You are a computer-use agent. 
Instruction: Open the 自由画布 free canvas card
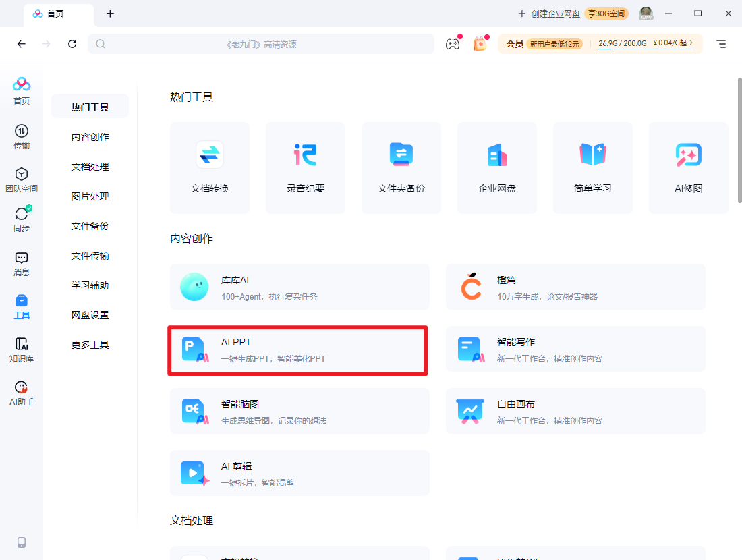click(x=575, y=412)
